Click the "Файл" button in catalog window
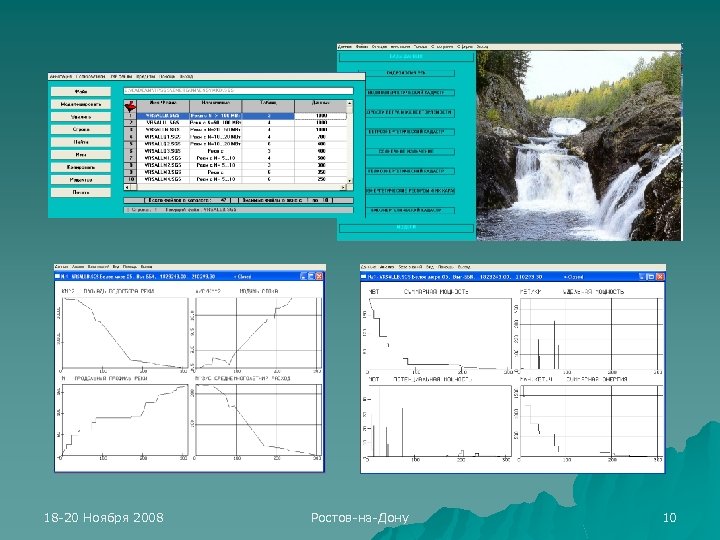Viewport: 720px width, 540px height. point(81,92)
